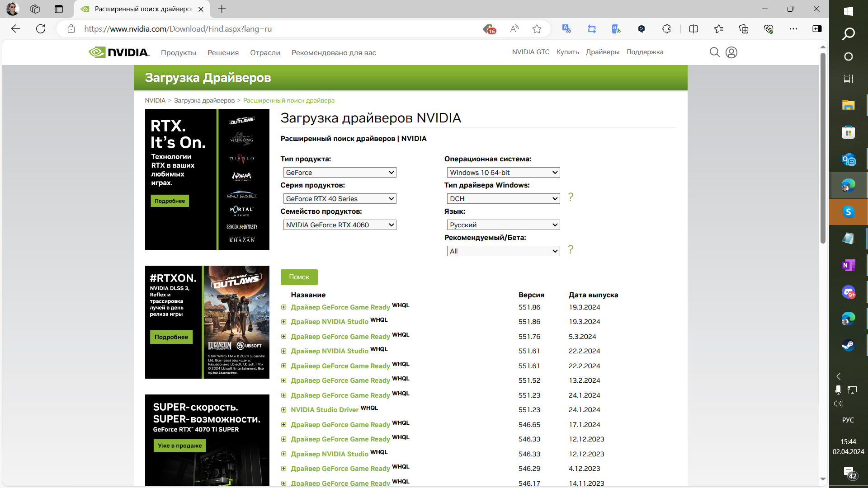Go to the Поддержка header link
The image size is (868, 488).
click(x=645, y=52)
